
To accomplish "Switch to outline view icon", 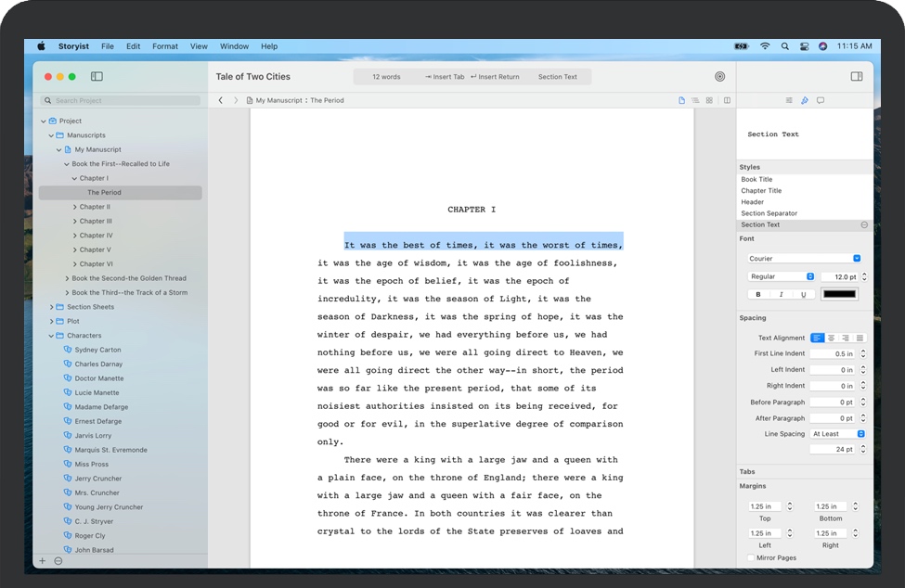I will click(695, 100).
